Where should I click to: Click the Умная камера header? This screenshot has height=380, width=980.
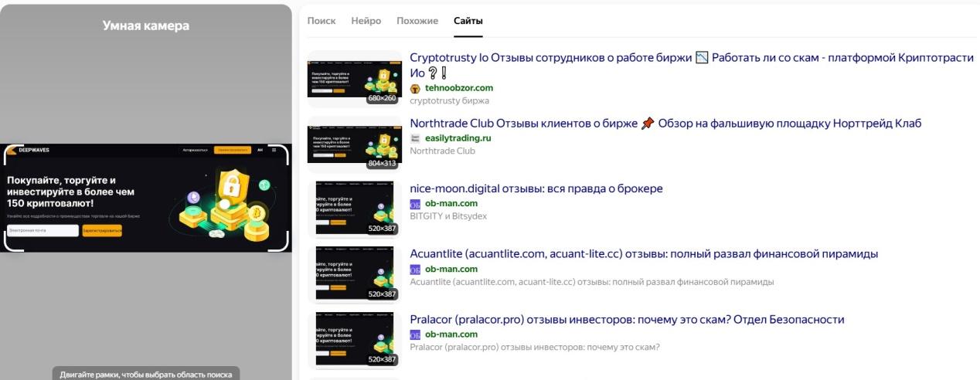point(146,25)
